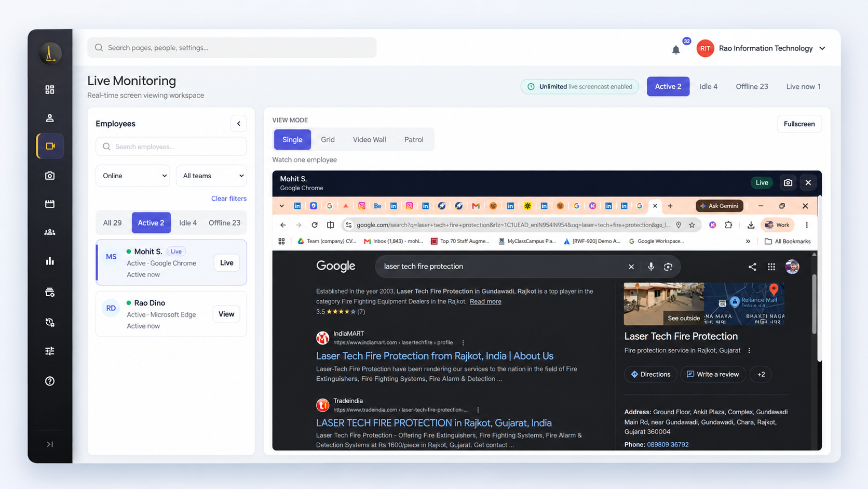Select the All 29 employee filter tab

pyautogui.click(x=112, y=223)
